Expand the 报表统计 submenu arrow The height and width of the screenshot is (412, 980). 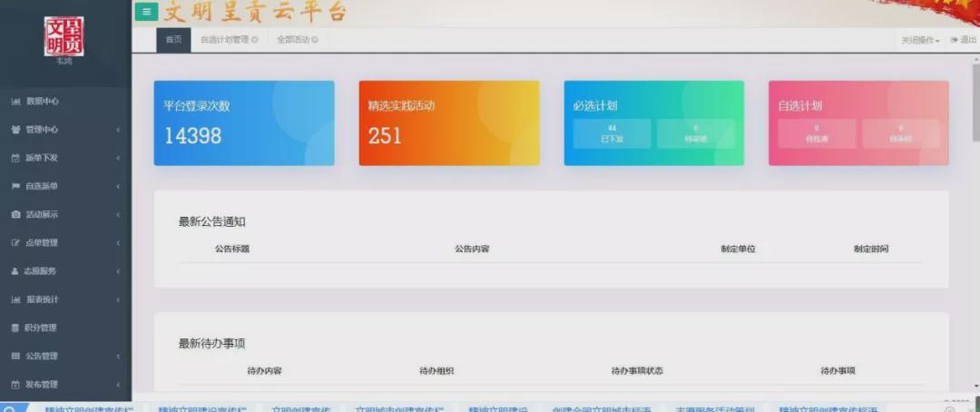pyautogui.click(x=119, y=299)
